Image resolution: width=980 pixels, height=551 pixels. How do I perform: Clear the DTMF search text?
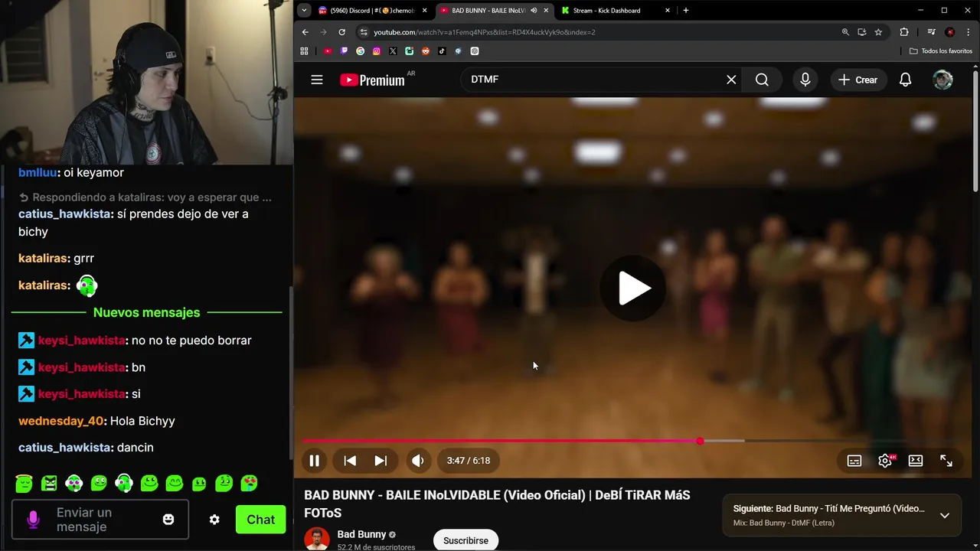[x=731, y=80]
